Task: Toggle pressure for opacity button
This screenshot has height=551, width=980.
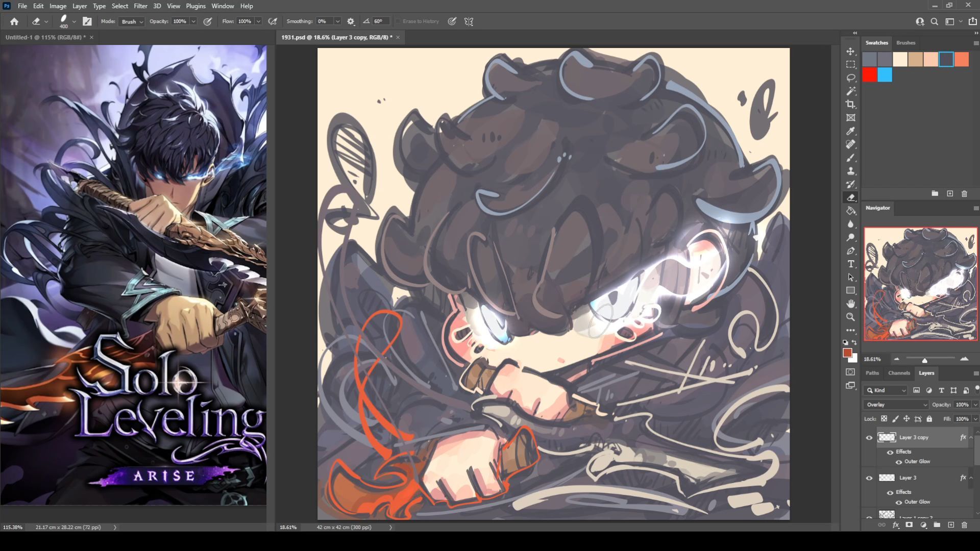Action: [x=208, y=21]
